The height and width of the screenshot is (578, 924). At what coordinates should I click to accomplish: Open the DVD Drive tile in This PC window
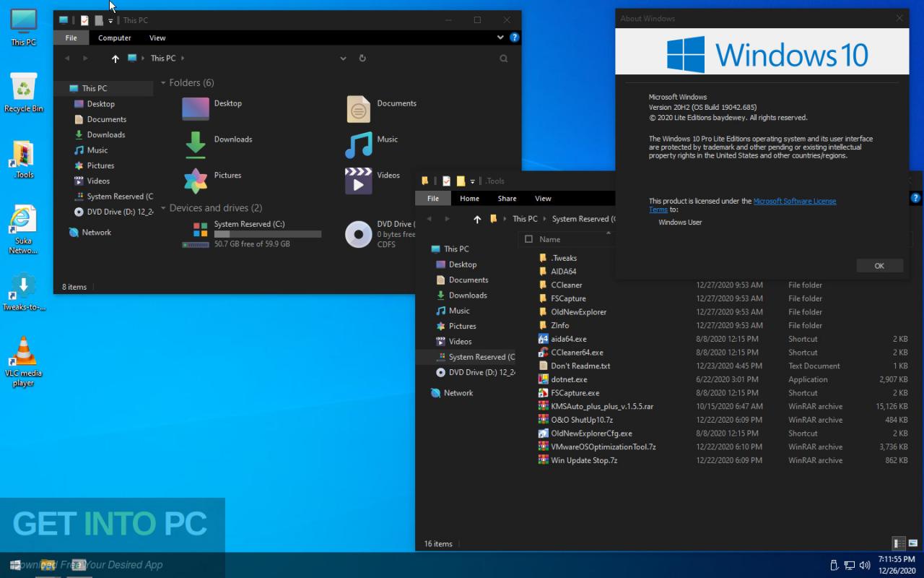coord(380,234)
